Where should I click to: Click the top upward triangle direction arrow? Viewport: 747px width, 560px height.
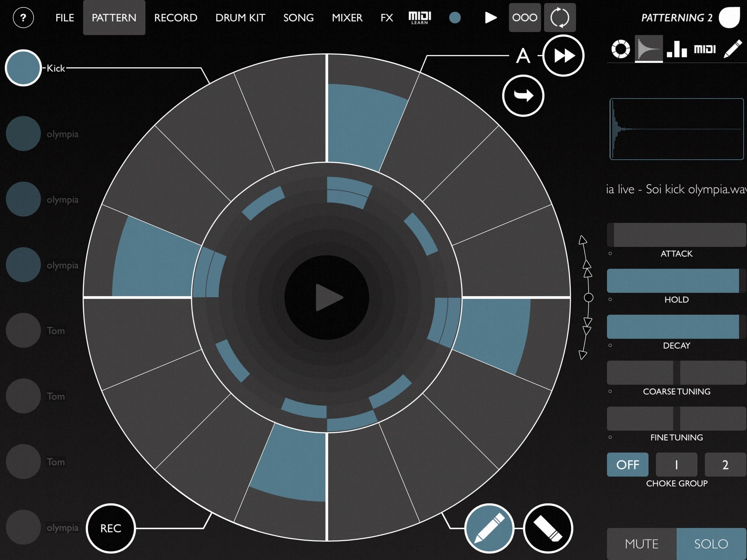click(x=583, y=240)
